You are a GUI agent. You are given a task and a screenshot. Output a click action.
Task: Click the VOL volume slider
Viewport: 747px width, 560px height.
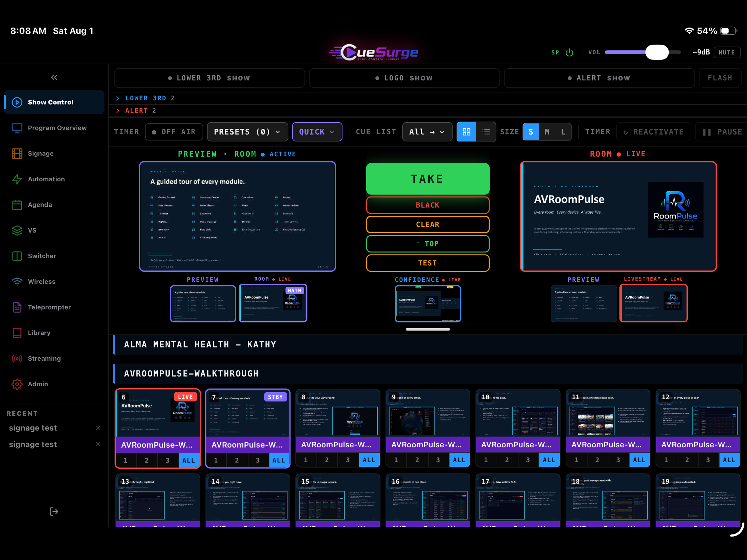coord(642,52)
